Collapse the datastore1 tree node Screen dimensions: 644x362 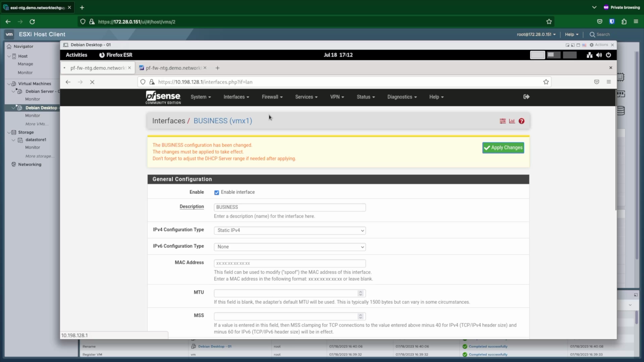coord(13,140)
